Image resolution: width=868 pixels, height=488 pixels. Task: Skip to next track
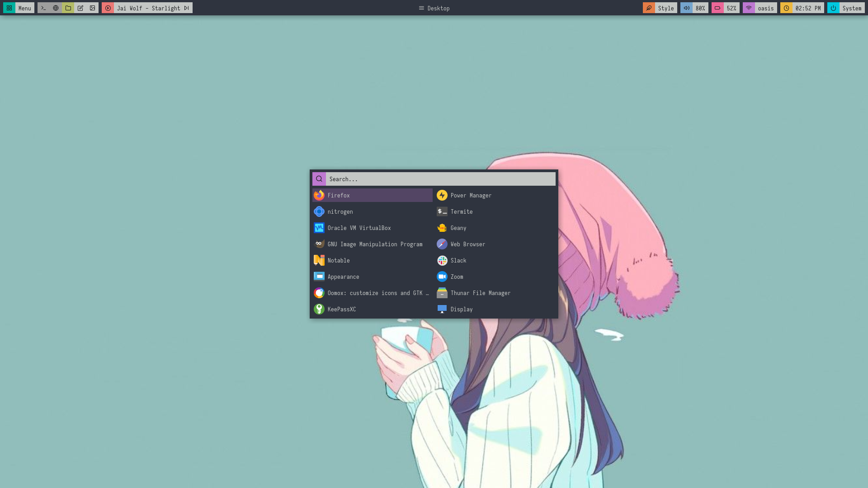coord(186,8)
